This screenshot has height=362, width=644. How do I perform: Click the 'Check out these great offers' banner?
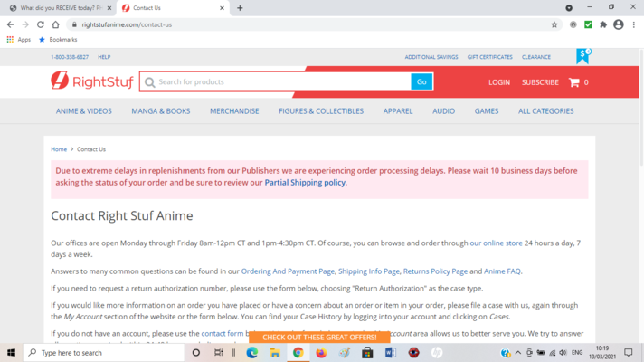tap(319, 338)
